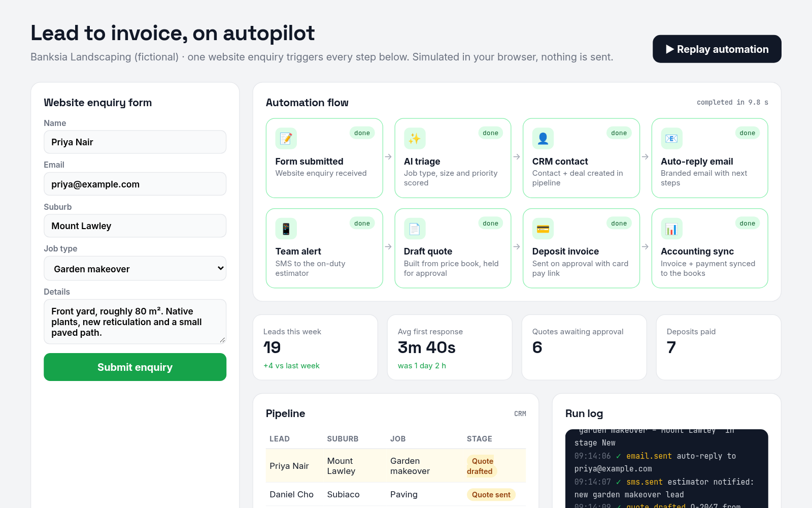
Task: Click the done badge on AI triage
Action: tap(490, 133)
